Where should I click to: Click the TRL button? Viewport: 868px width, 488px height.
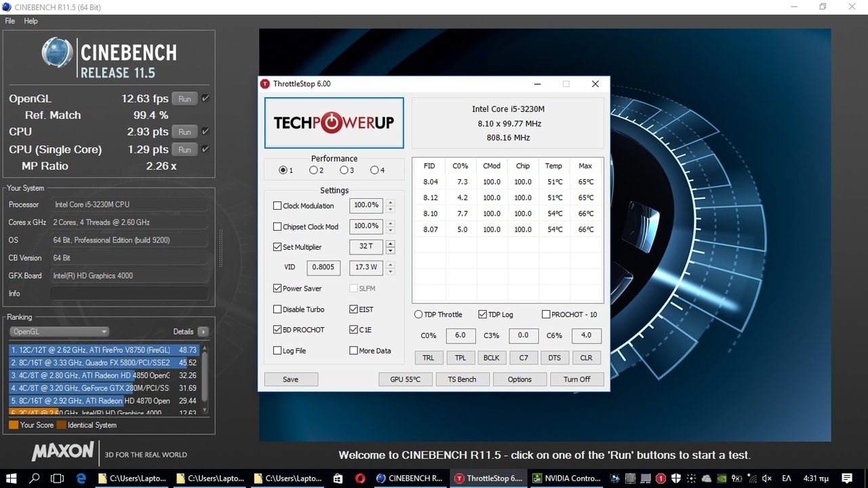click(x=429, y=358)
